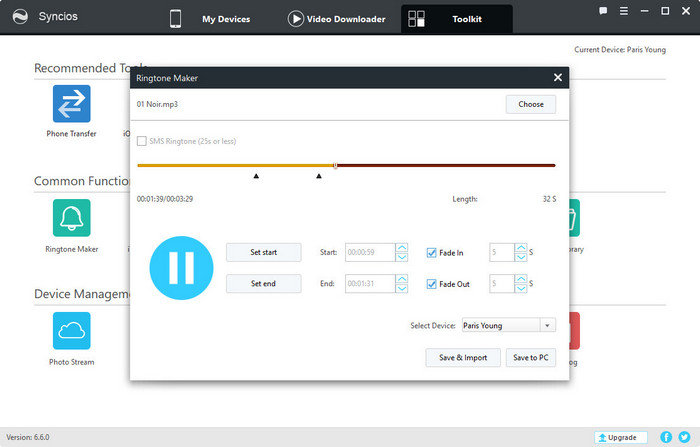Click the End time input field
Image resolution: width=700 pixels, height=447 pixels.
point(370,284)
